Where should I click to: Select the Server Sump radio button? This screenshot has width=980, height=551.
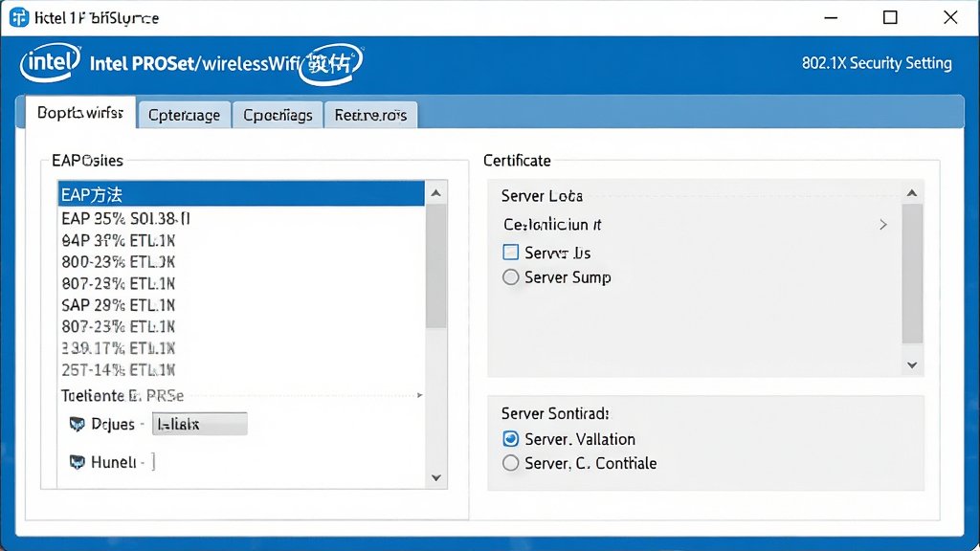pyautogui.click(x=511, y=277)
